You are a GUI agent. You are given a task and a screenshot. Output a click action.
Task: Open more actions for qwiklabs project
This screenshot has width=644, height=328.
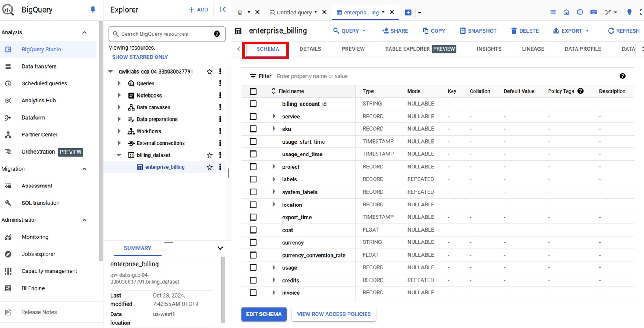click(x=220, y=72)
